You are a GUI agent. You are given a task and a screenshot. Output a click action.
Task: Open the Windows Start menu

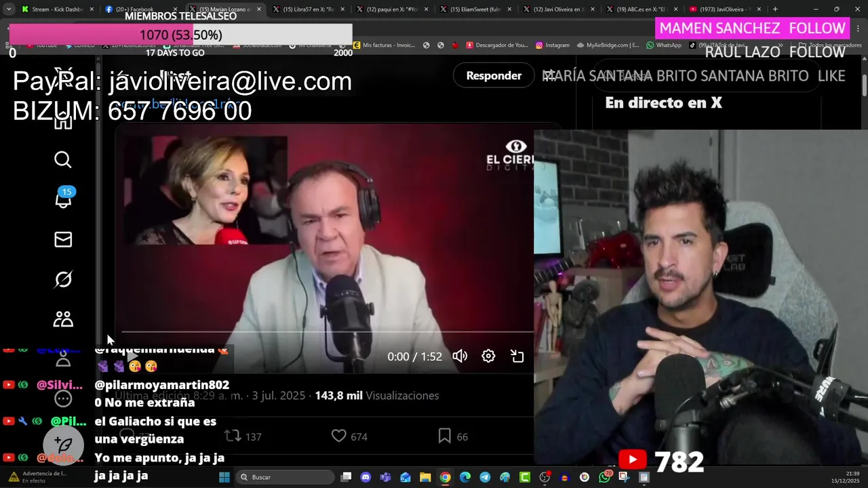(224, 477)
